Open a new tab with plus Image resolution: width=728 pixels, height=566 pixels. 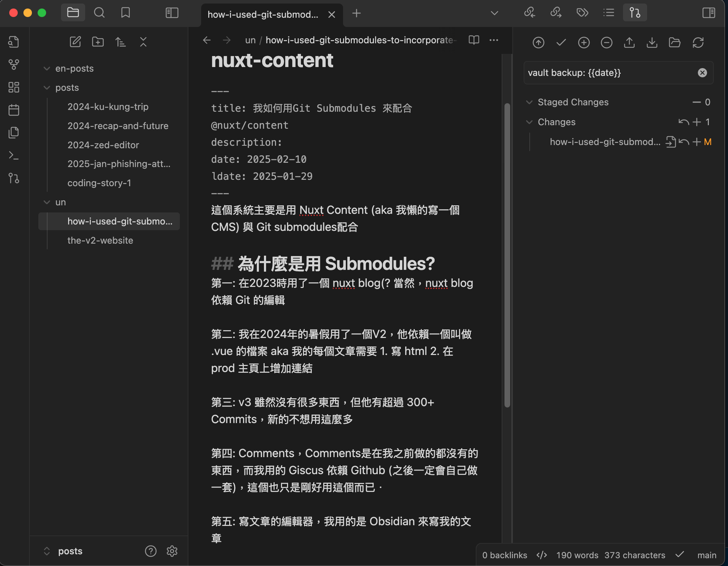(x=357, y=13)
